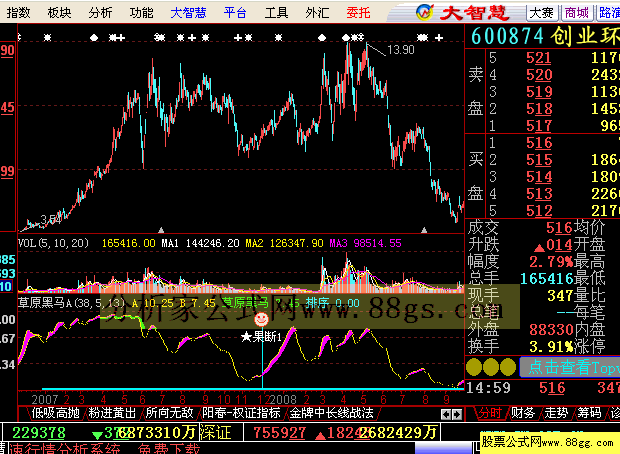Click the ★果断1 signal label
Viewport: 620px width, 454px height.
(261, 337)
